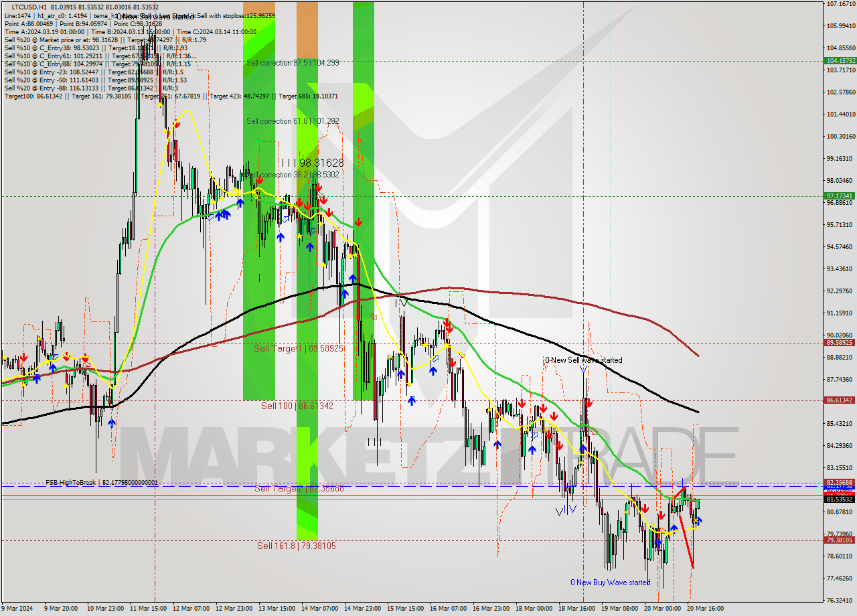The height and width of the screenshot is (616, 857).
Task: Select the 'Sell correction 87.5 | 104.299' label
Action: pos(293,63)
